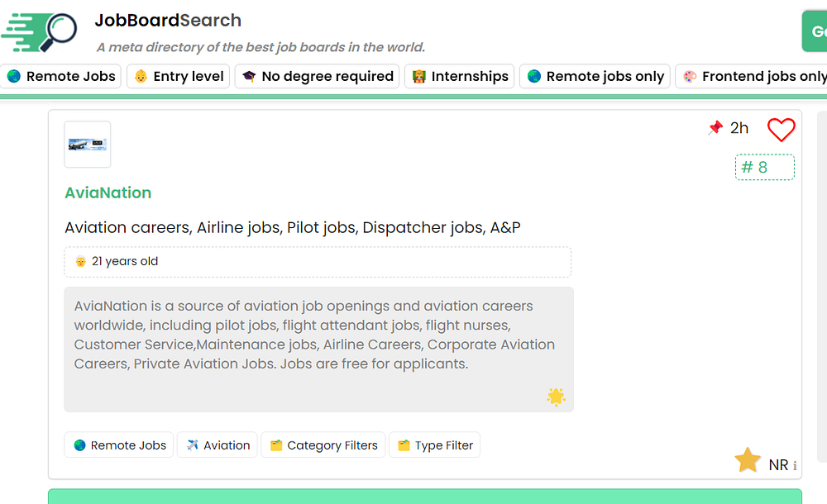Click the airplane icon on Aviation tag
This screenshot has width=827, height=504.
point(193,445)
